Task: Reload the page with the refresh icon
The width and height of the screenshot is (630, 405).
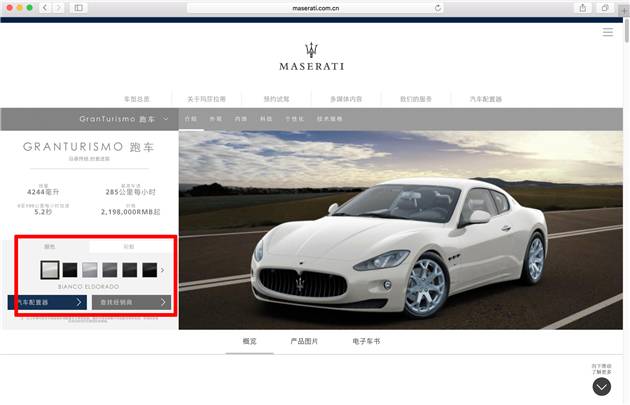Action: [438, 8]
